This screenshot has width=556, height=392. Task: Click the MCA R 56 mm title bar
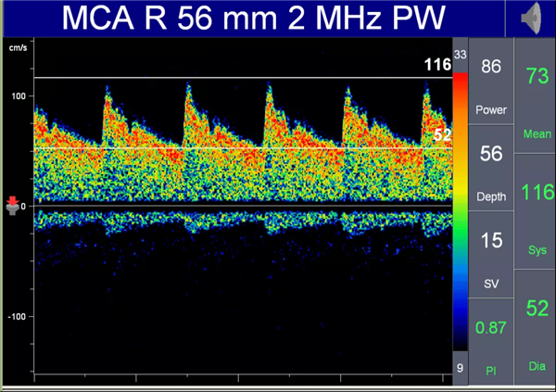point(254,19)
